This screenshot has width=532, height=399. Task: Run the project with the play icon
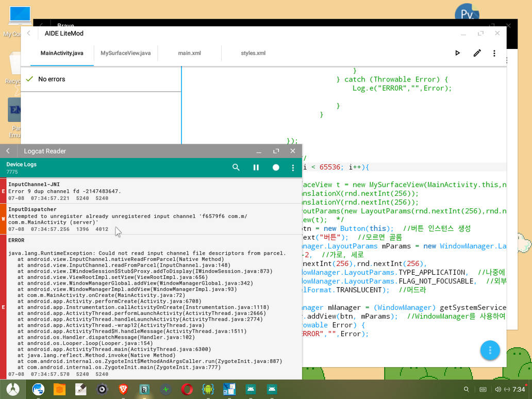457,53
